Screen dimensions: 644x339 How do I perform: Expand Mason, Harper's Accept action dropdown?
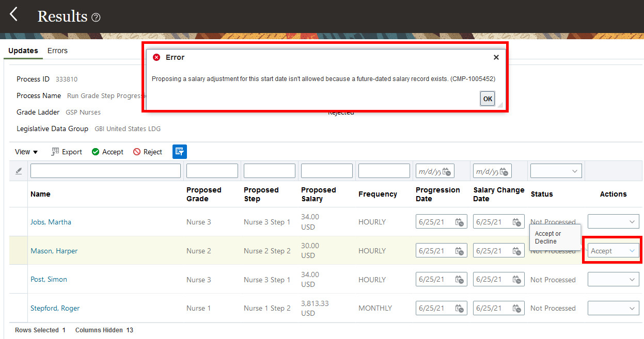614,251
